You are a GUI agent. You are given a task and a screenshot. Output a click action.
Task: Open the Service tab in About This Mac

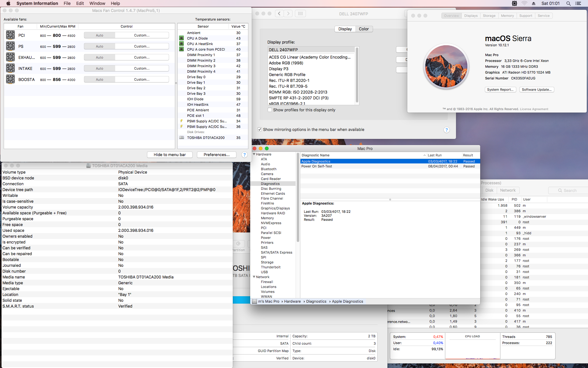click(544, 16)
